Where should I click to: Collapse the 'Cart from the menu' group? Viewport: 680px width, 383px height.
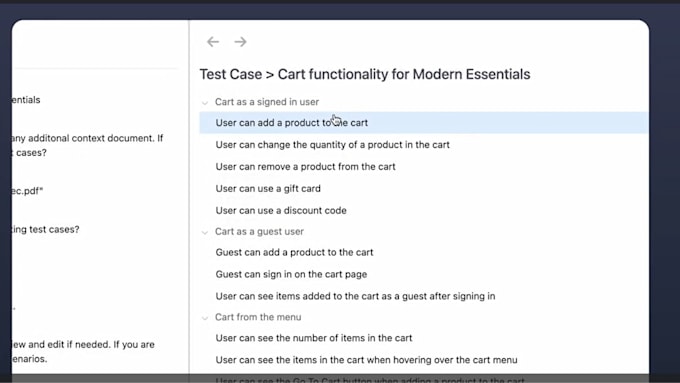click(x=205, y=318)
